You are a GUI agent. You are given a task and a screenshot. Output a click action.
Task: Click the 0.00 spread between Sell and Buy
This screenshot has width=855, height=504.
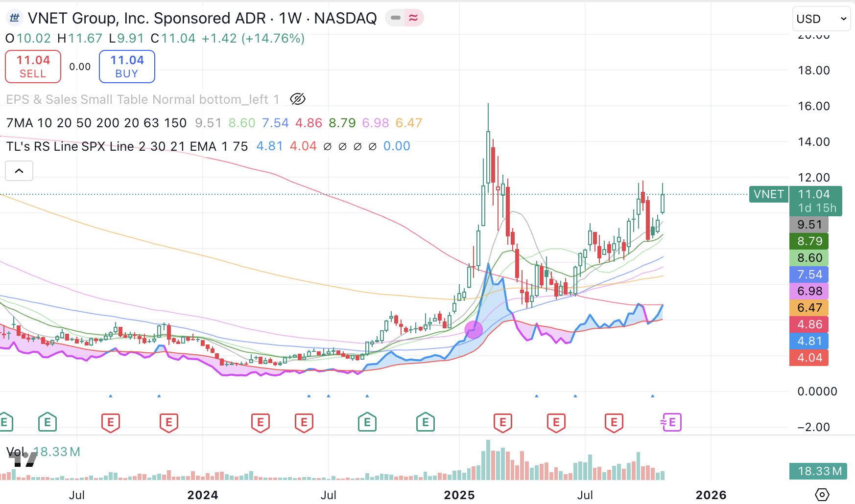click(x=80, y=67)
